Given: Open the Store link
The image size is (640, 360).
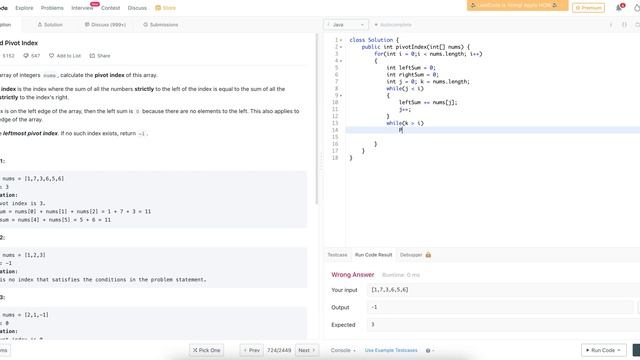Looking at the screenshot, I should click(x=165, y=8).
